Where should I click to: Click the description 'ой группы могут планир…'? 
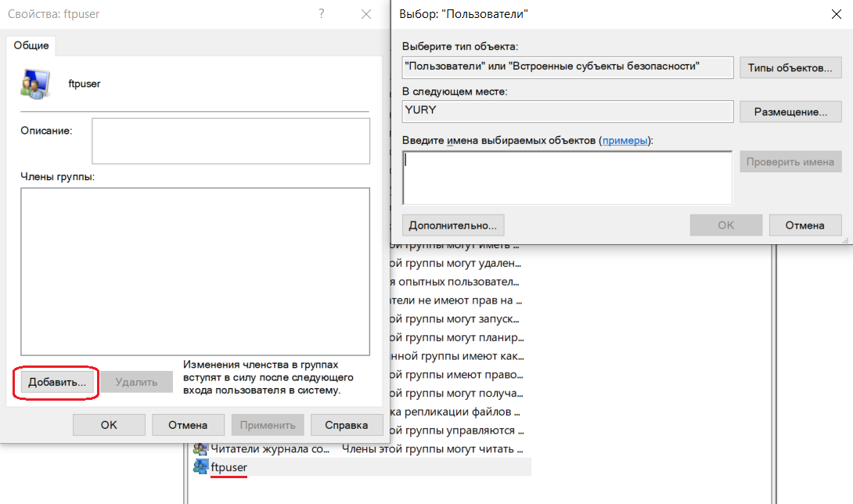tap(457, 338)
